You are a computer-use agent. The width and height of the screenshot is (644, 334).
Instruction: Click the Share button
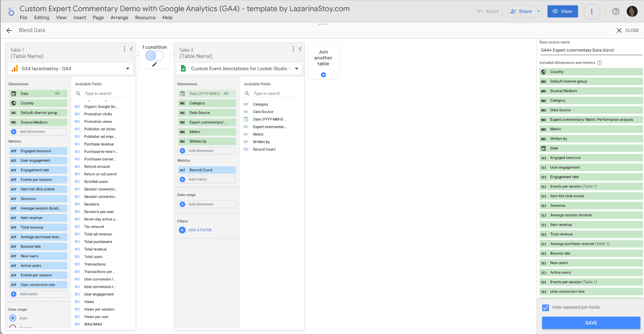point(522,11)
